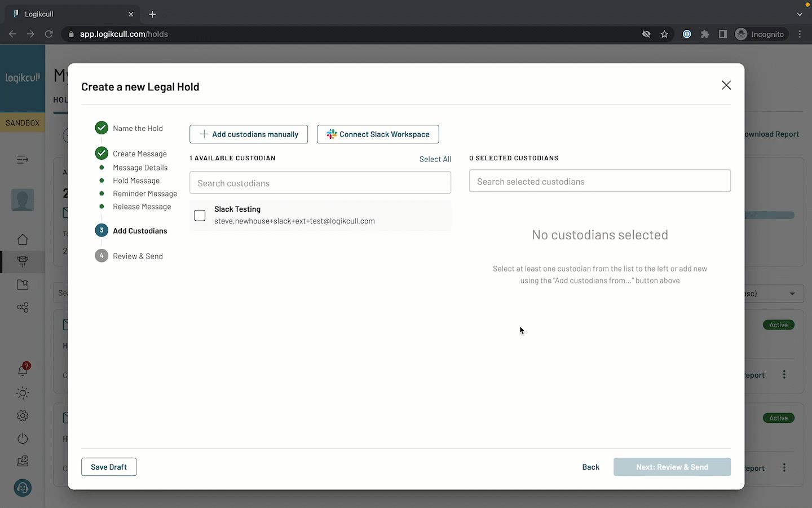Open support chat headset icon
This screenshot has height=508, width=812.
(x=23, y=488)
